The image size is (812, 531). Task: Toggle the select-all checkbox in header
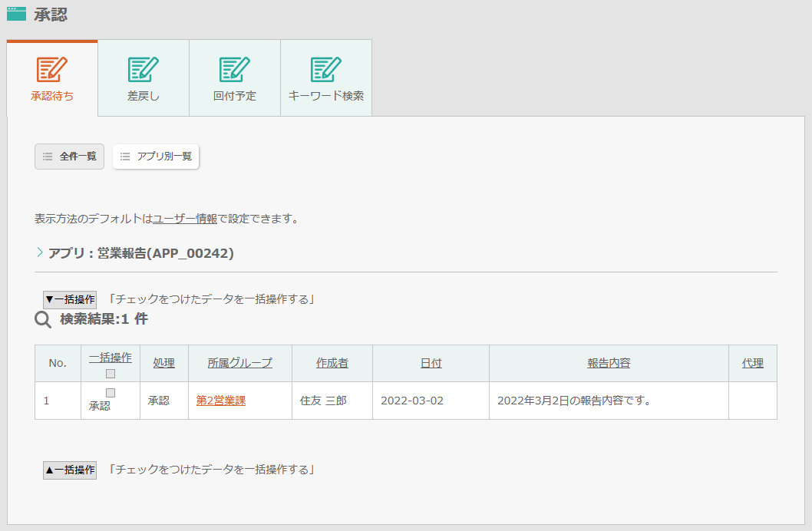point(111,374)
